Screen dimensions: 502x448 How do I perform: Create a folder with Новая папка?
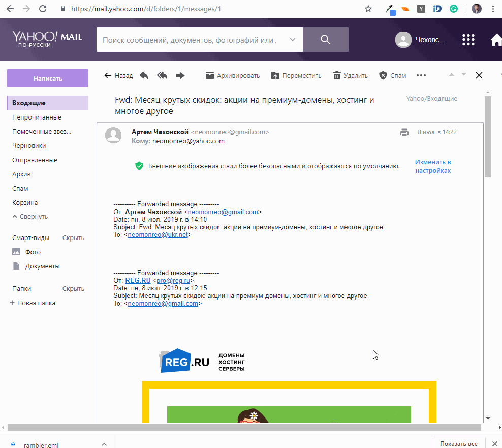coord(33,303)
